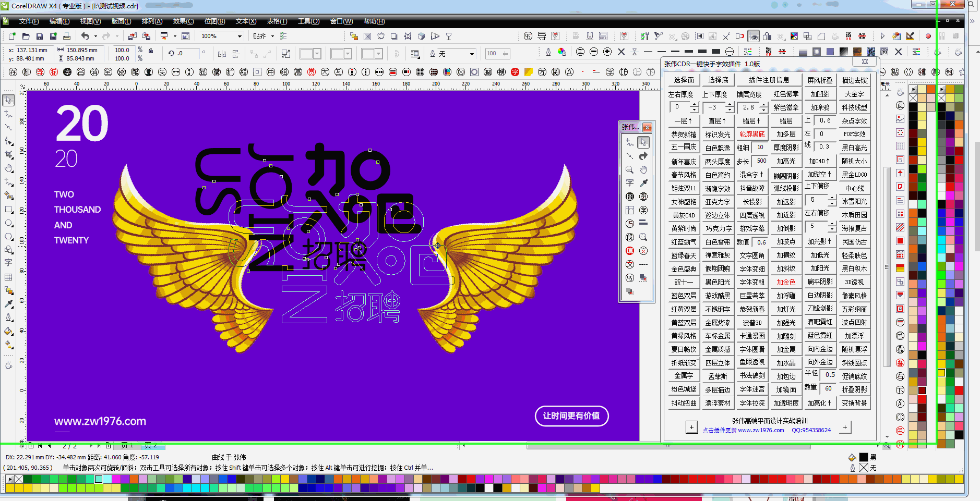The height and width of the screenshot is (501, 980).
Task: Undo the last action
Action: 85,36
